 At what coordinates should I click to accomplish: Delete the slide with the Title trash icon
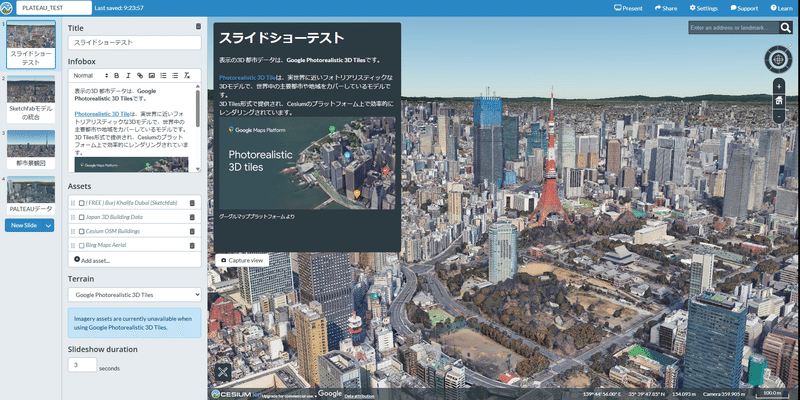(x=198, y=27)
